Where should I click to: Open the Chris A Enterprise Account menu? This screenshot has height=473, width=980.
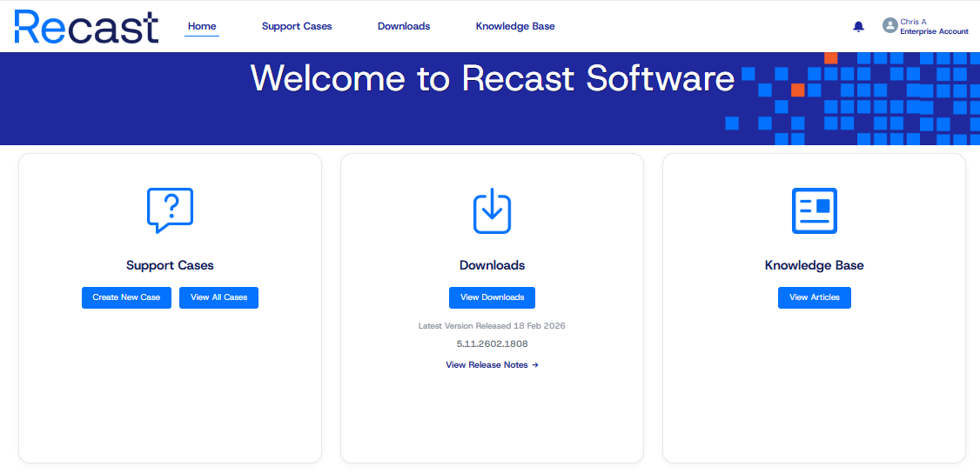point(926,26)
